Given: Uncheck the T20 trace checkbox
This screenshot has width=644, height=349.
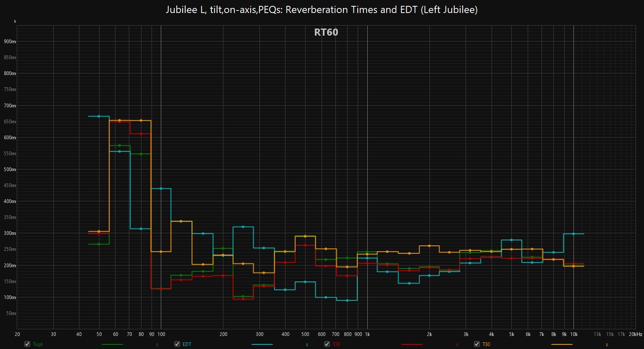Looking at the screenshot, I should coord(327,344).
